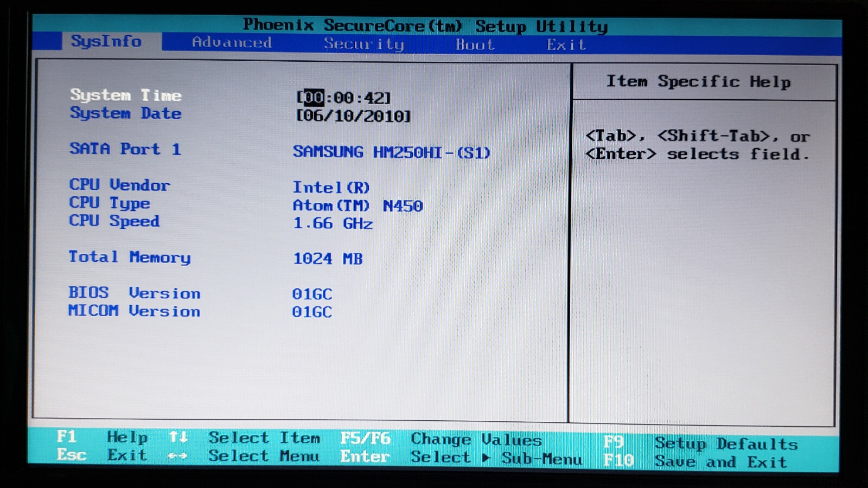Click the up/down arrows Select Item hint
This screenshot has width=868, height=488.
[245, 438]
